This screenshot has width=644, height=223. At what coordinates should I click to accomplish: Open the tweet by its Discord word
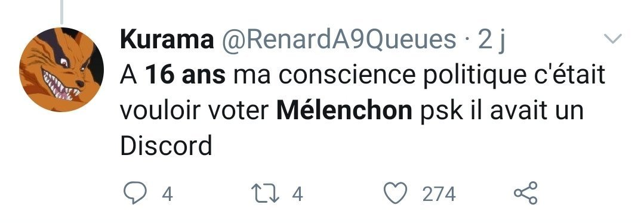(x=167, y=146)
